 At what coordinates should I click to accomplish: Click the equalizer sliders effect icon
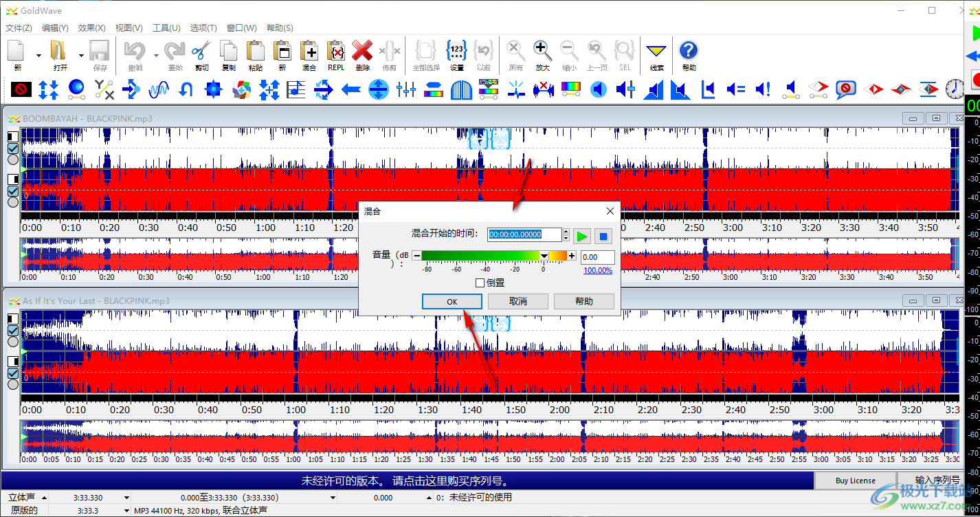pos(405,89)
